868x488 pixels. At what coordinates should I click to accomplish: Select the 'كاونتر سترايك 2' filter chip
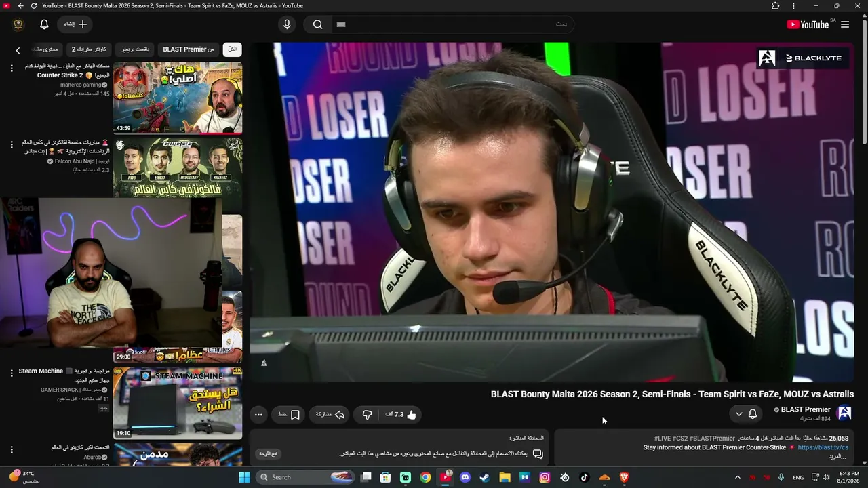pos(89,49)
